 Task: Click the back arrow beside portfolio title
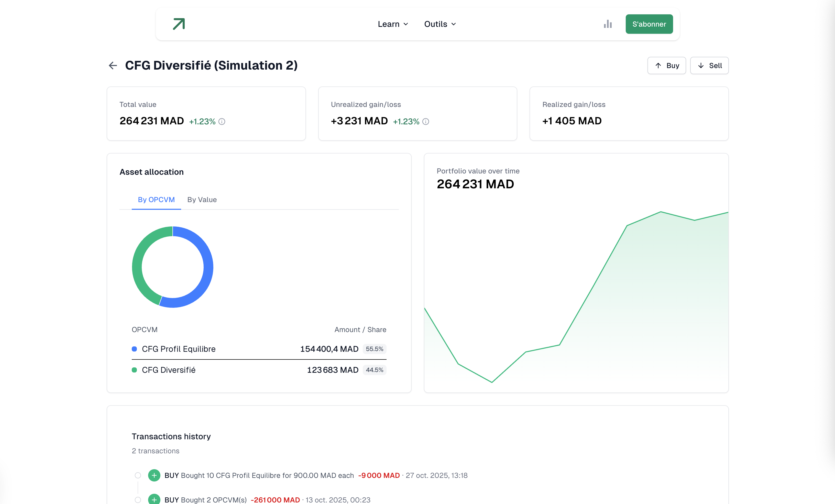[113, 65]
